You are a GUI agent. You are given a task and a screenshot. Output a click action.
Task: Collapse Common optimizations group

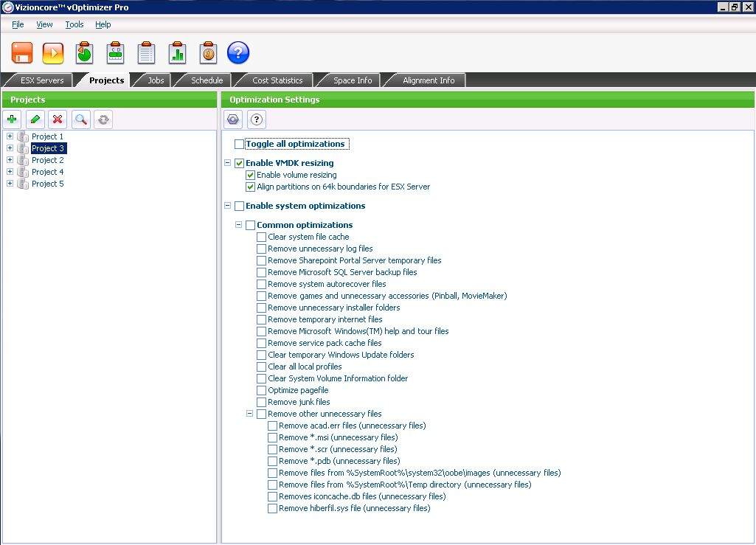[x=239, y=224]
